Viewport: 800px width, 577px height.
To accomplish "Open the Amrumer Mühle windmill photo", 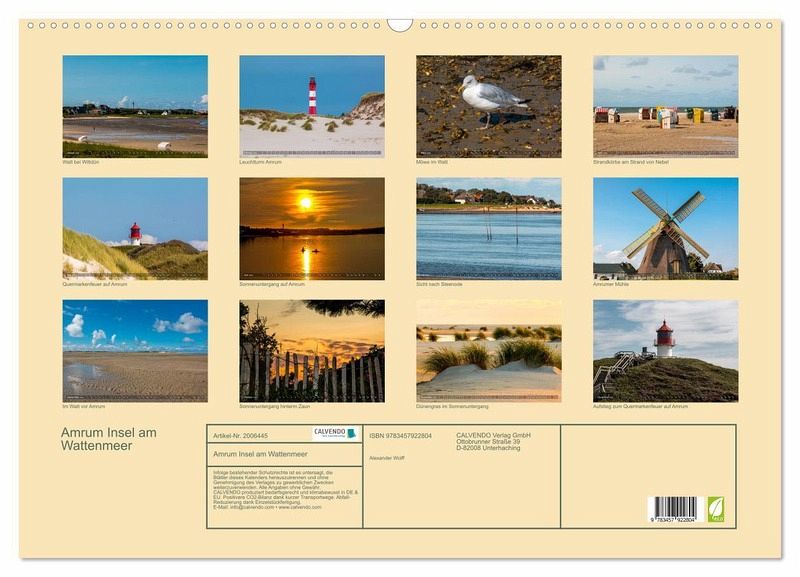I will pyautogui.click(x=665, y=228).
